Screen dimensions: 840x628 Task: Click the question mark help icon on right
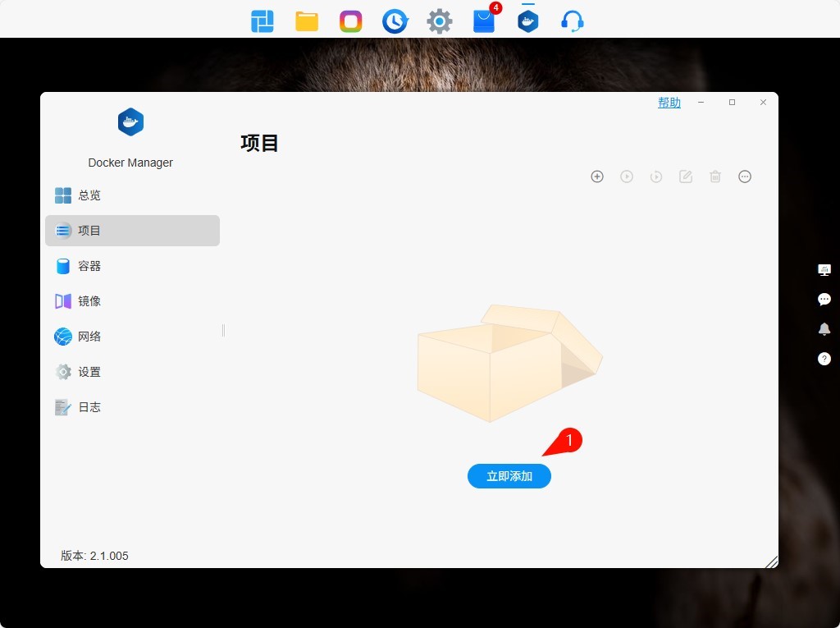(824, 359)
